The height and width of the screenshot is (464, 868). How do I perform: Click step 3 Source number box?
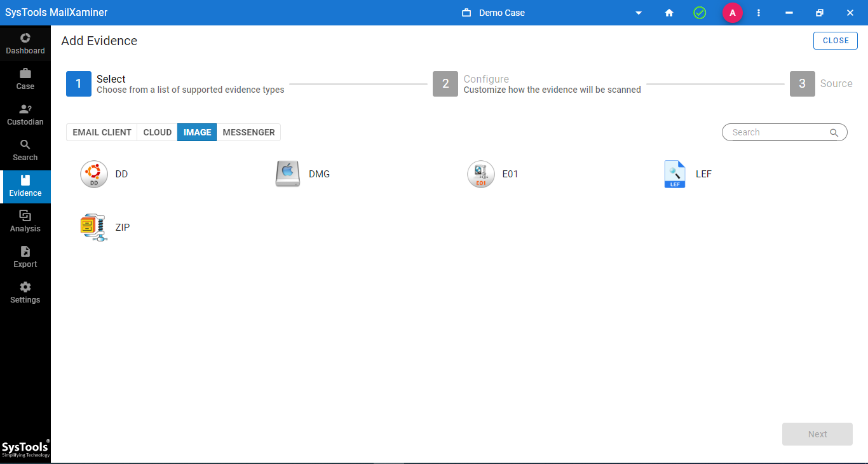point(803,84)
